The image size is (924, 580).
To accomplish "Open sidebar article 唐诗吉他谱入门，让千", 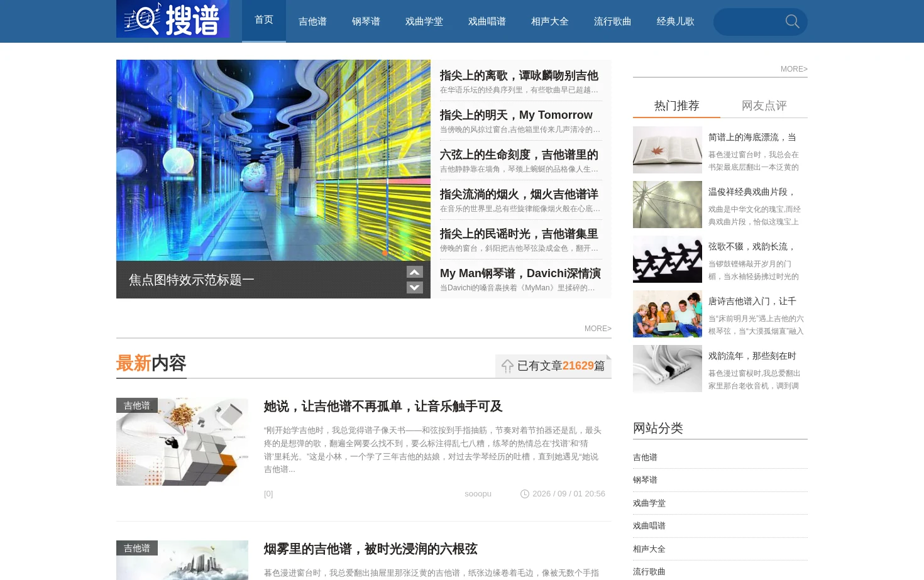I will 752,301.
